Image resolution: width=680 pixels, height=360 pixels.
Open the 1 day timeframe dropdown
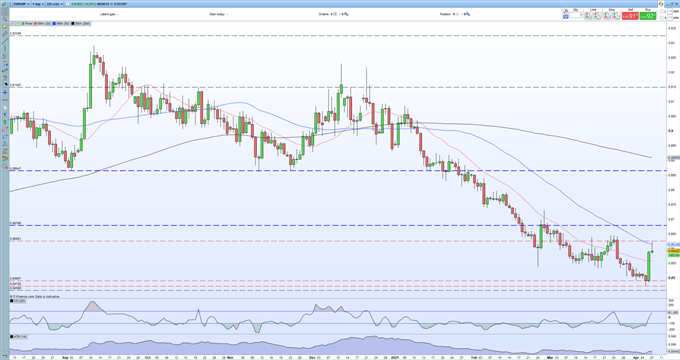(38, 4)
